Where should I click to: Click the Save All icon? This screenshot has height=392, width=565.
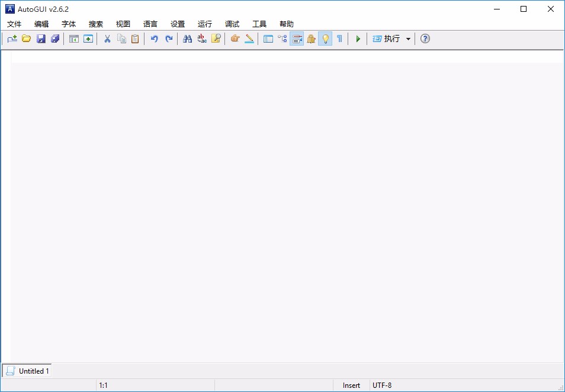55,38
